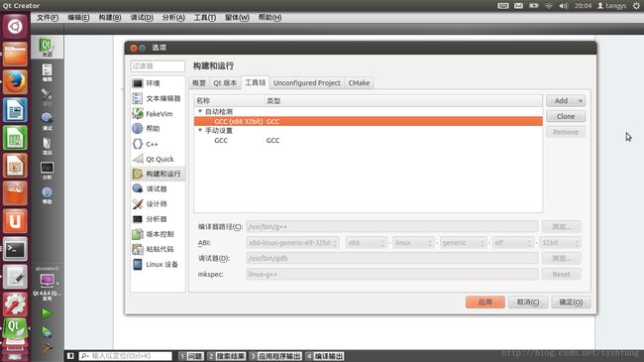
Task: Open the Add toolchain dropdown
Action: tap(566, 101)
